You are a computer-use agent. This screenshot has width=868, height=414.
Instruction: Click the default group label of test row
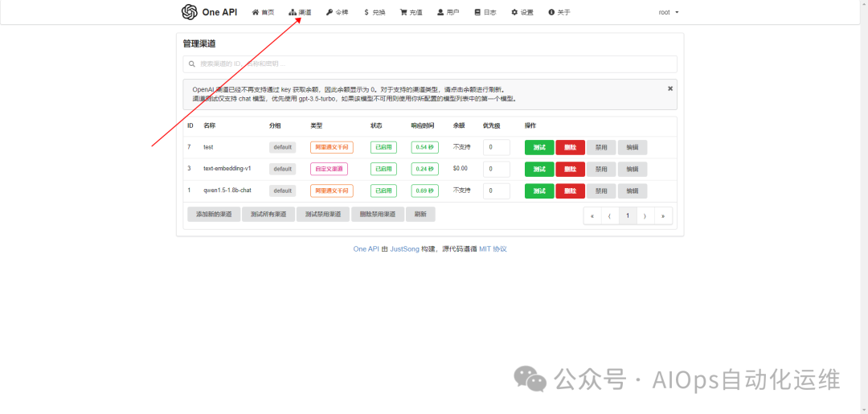tap(282, 147)
